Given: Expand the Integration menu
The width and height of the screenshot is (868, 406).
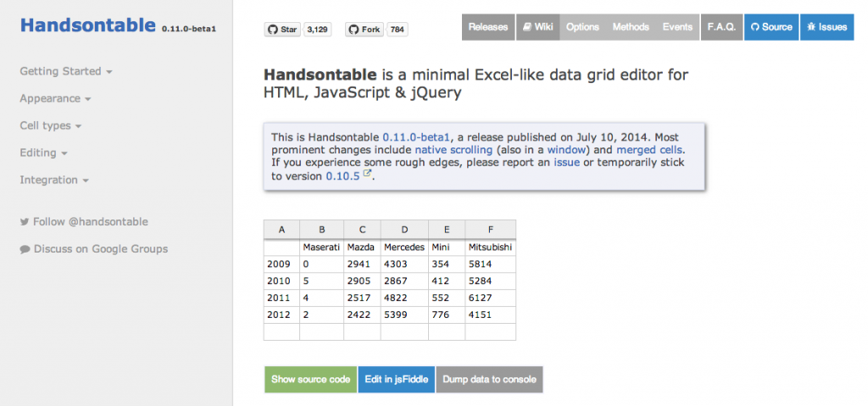Looking at the screenshot, I should click(x=54, y=180).
